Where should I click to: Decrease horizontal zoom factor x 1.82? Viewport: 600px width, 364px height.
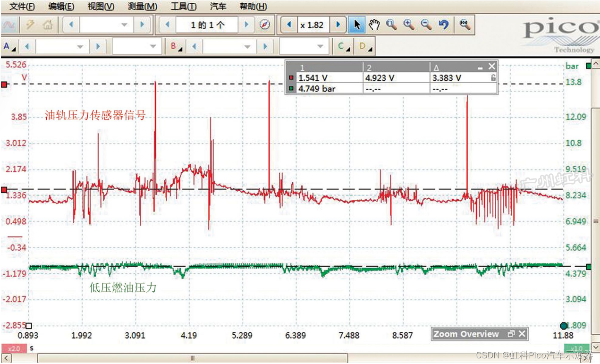click(289, 25)
